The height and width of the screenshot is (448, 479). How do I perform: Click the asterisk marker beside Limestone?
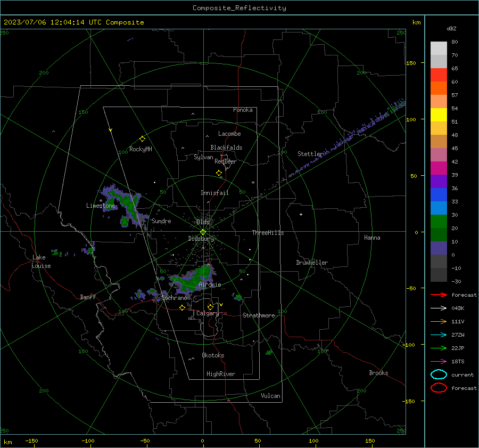101,201
